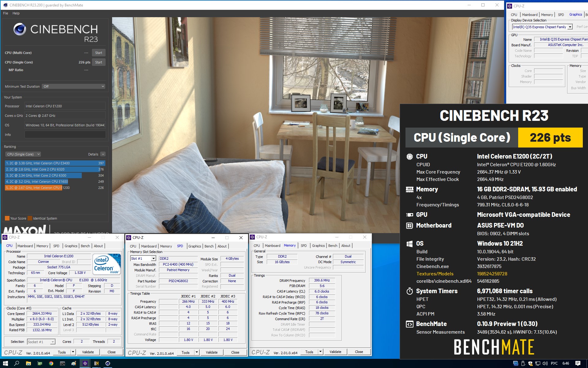
Task: Click the System Timers stopwatch icon
Action: (x=409, y=291)
